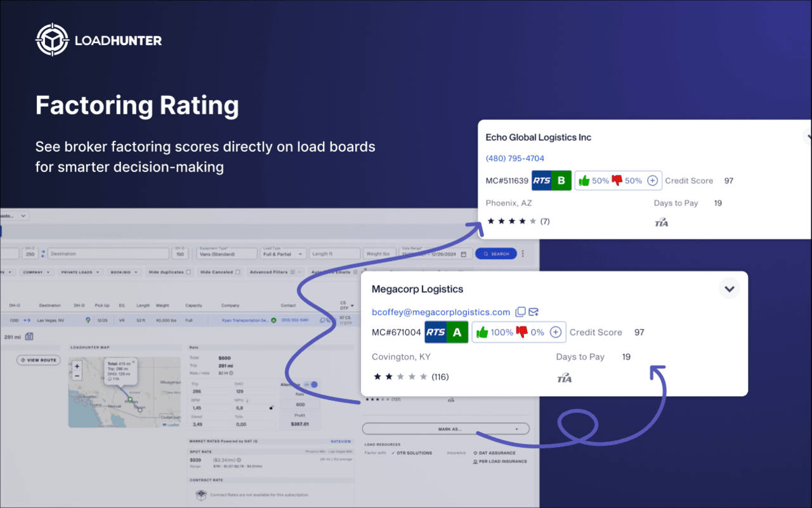Viewport: 812px width, 508px height.
Task: Click the Capacity column header
Action: 193,305
